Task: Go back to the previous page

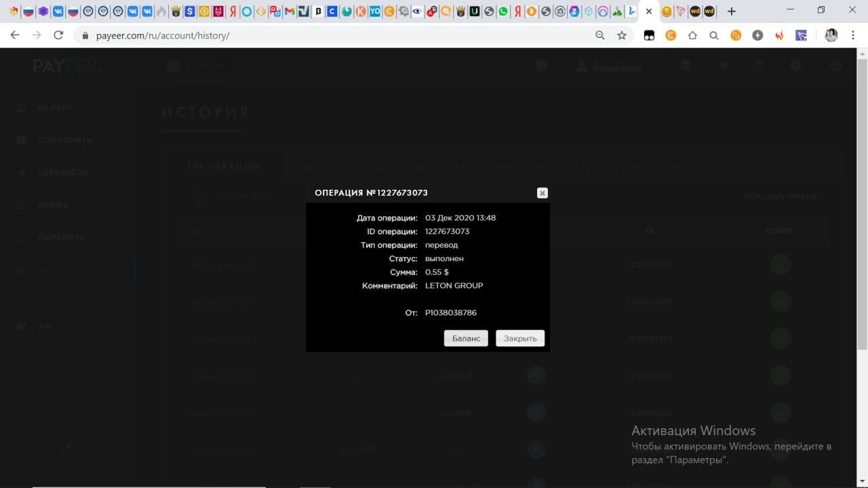Action: (15, 35)
